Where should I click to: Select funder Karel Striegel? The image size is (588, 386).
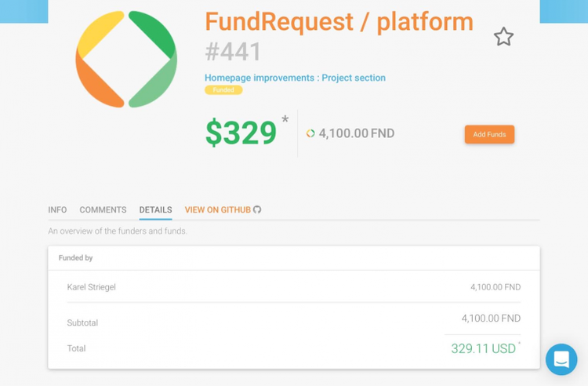click(92, 287)
